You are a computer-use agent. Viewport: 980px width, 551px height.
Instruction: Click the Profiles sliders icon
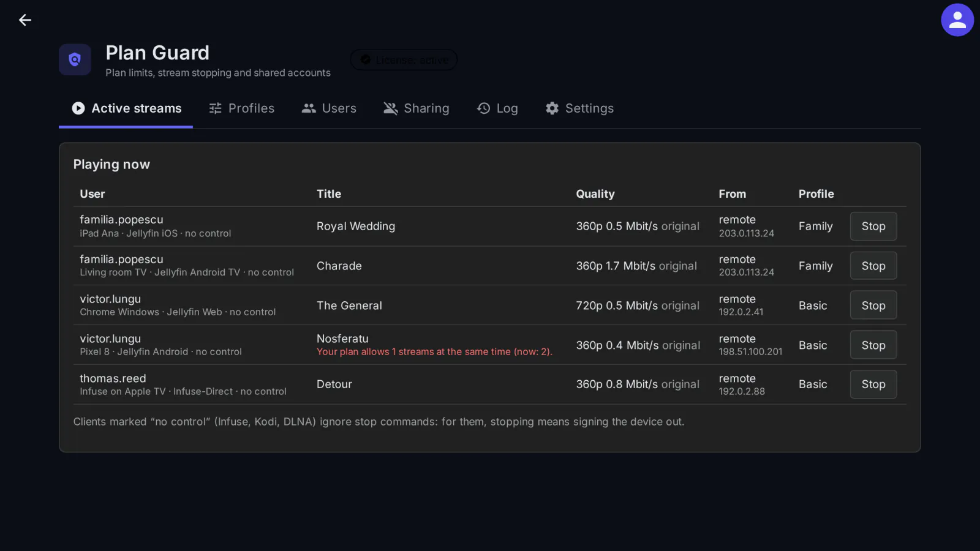click(216, 108)
